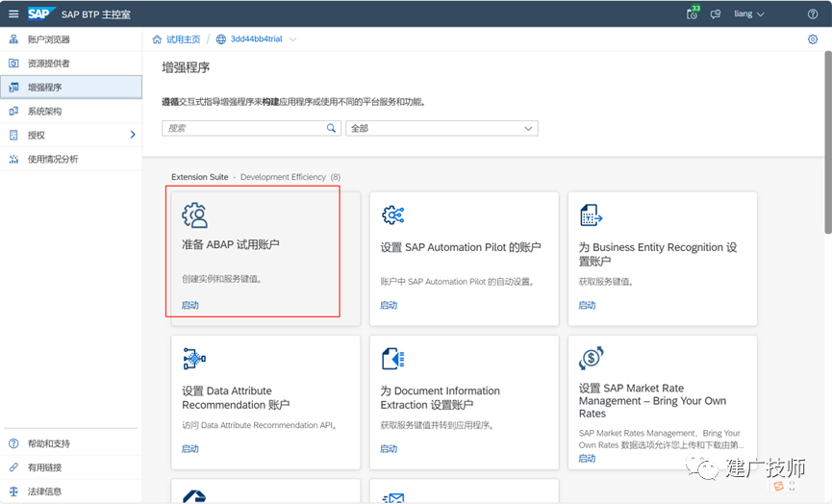The image size is (832, 504).
Task: Start 准备 ABAP 试用账户 booster
Action: [x=189, y=305]
